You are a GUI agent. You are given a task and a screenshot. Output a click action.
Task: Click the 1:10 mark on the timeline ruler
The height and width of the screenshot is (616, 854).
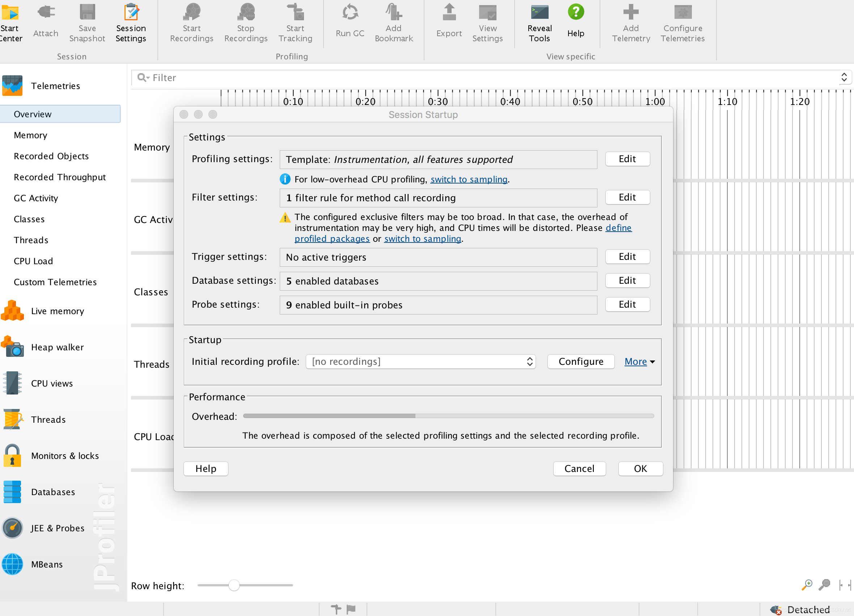727,101
